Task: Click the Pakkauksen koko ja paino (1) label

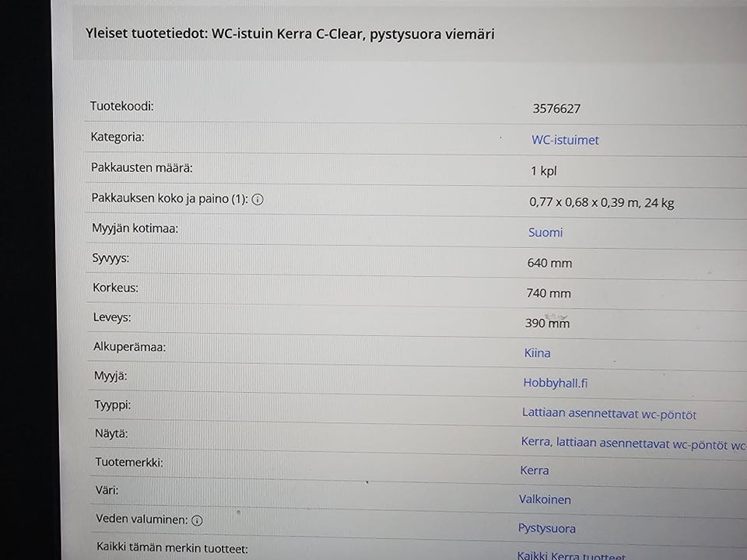Action: 170,198
